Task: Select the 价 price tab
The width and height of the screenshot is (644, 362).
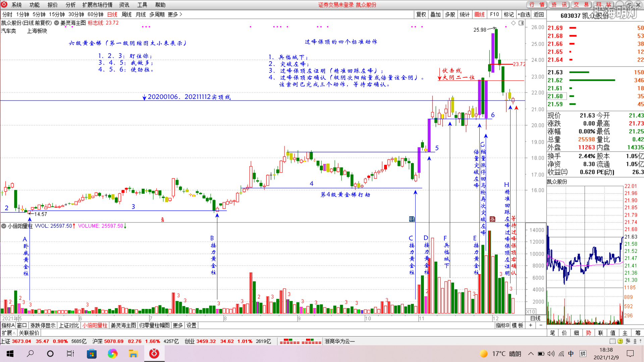Action: (565, 333)
